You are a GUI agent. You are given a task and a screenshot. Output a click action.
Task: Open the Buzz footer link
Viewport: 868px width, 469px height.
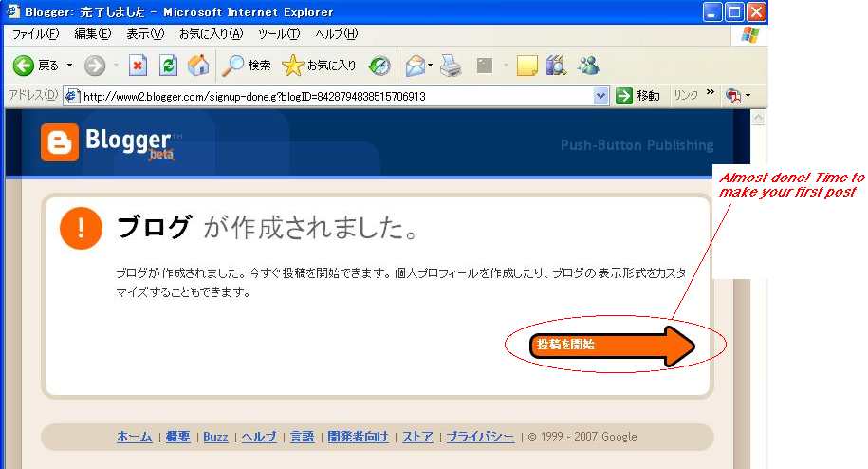pyautogui.click(x=215, y=437)
